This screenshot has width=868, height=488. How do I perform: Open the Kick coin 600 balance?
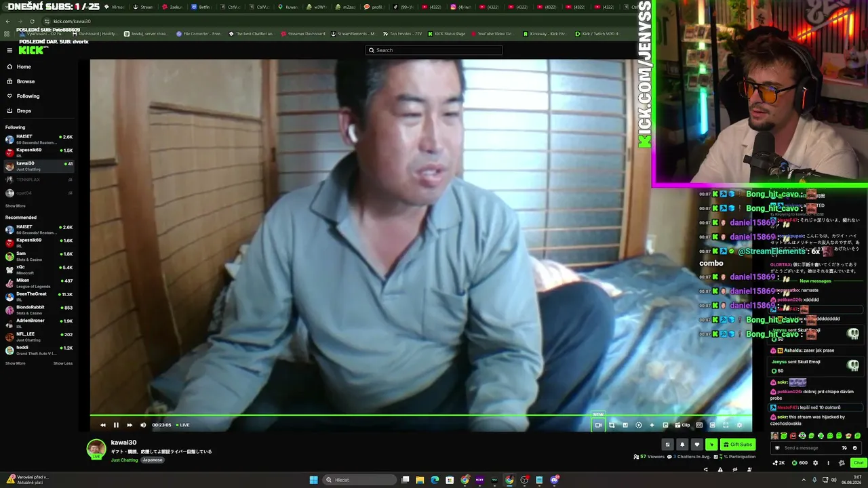coord(800,463)
